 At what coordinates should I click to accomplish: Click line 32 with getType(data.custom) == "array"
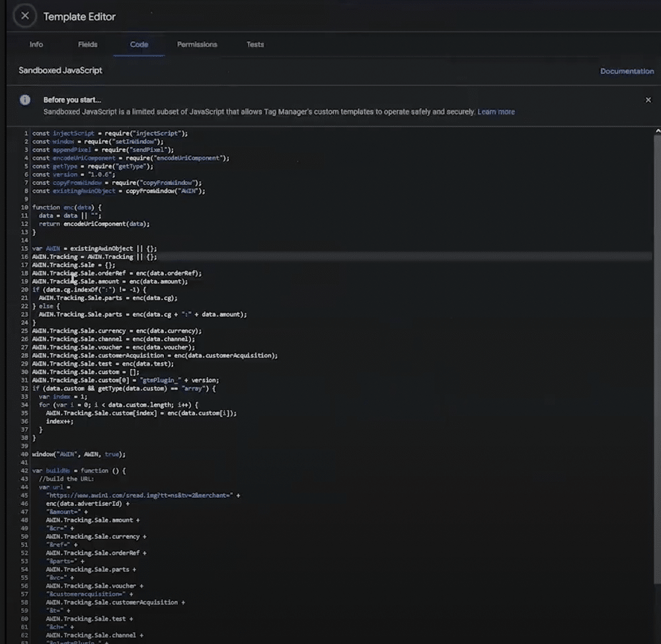[124, 388]
